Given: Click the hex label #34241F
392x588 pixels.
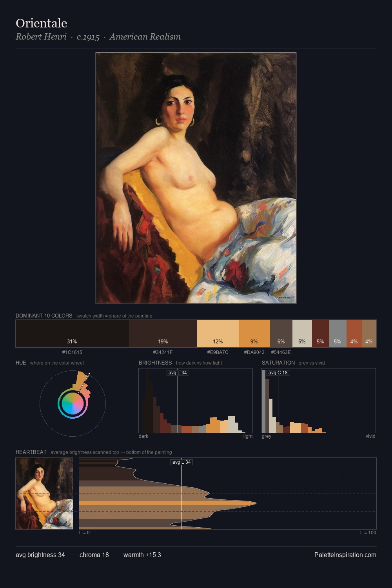Looking at the screenshot, I should [x=163, y=352].
